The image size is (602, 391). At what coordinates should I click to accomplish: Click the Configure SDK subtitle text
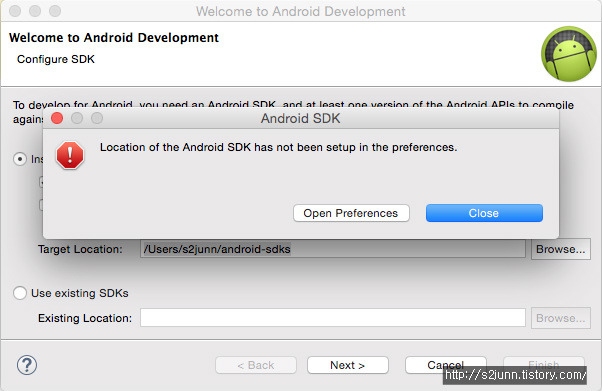pos(56,59)
